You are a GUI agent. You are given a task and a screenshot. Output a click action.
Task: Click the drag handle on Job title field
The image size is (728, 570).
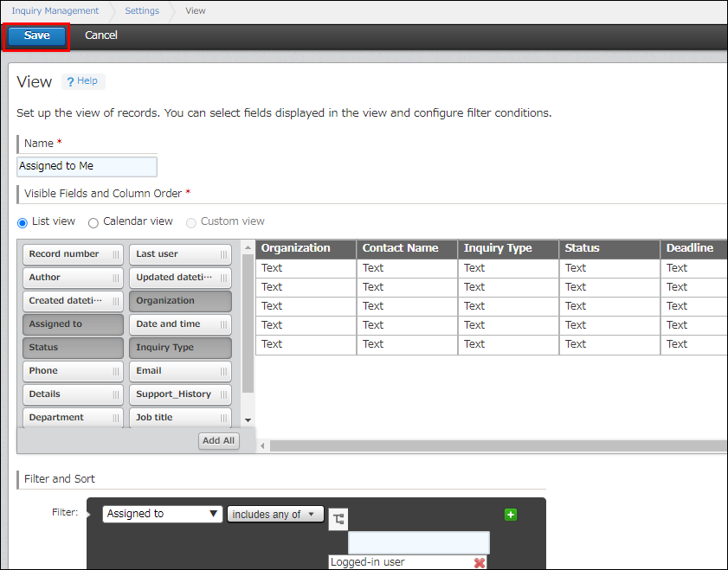[x=224, y=416]
